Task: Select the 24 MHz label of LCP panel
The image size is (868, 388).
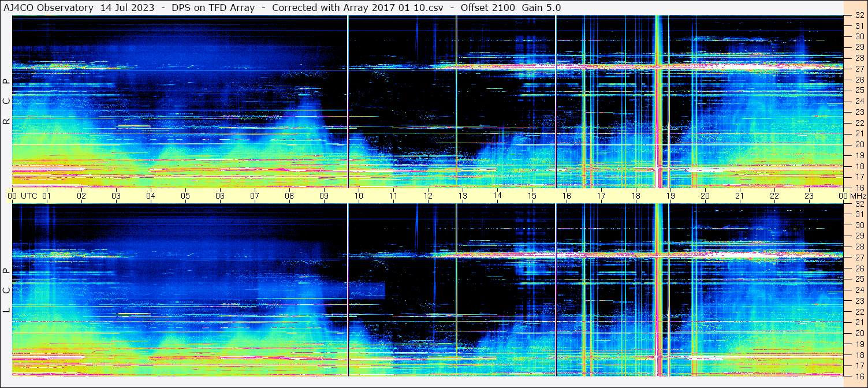Action: pos(859,290)
